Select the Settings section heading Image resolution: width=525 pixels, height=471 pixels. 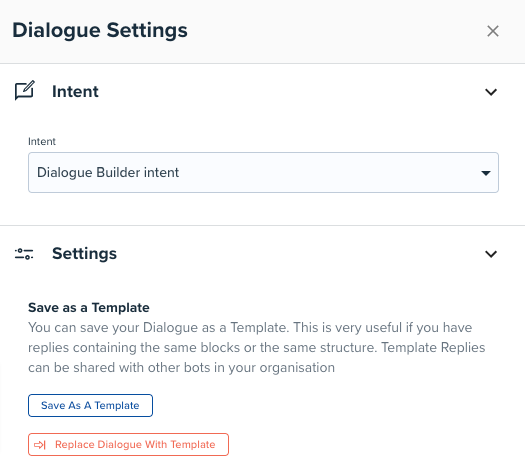[x=84, y=253]
